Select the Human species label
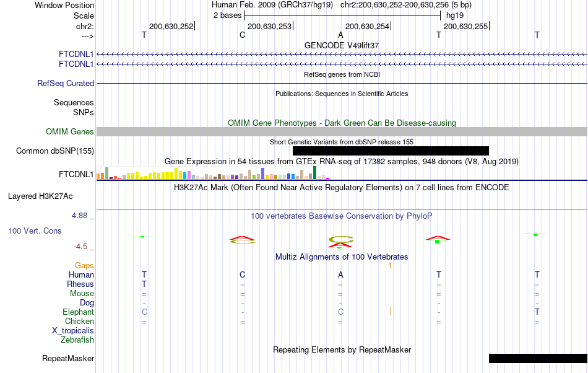The image size is (588, 373). (x=81, y=275)
